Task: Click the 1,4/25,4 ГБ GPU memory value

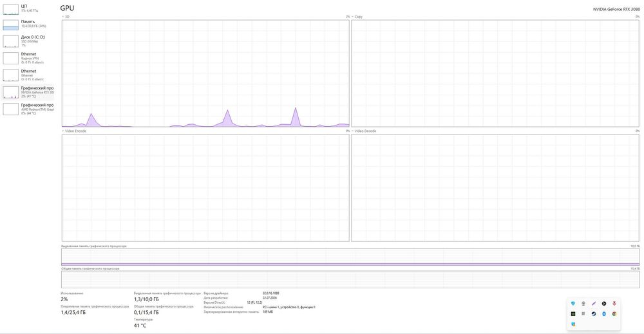Action: [x=73, y=313]
